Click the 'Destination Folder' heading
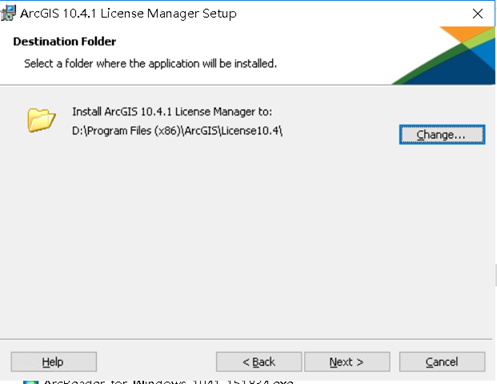Screen dimensions: 497x384 pos(65,41)
